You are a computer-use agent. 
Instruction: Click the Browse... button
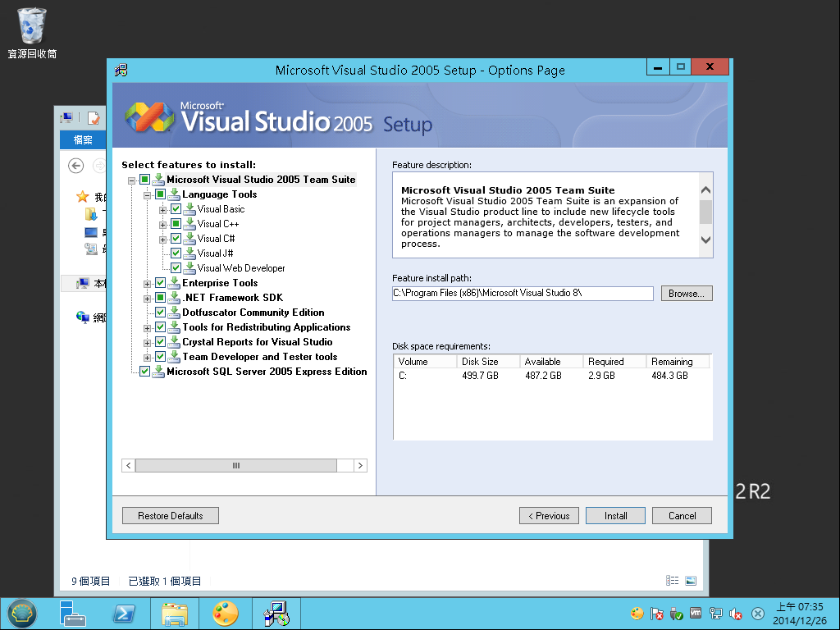pos(687,294)
